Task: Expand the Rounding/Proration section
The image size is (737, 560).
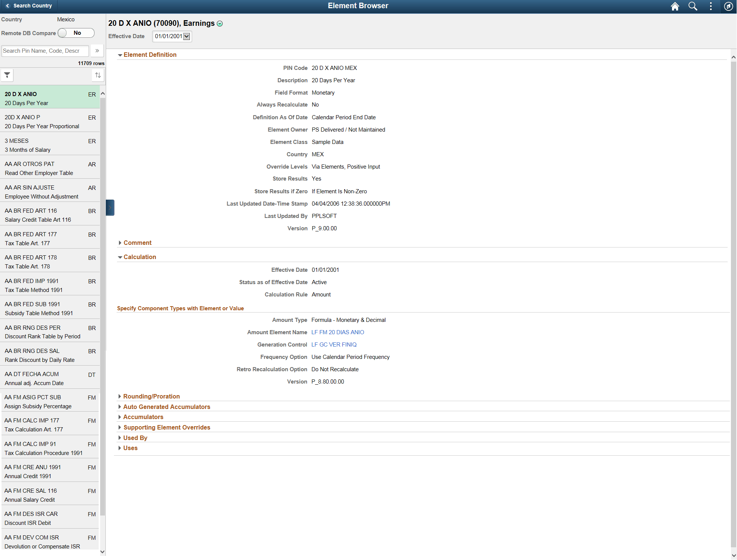Action: pyautogui.click(x=151, y=396)
